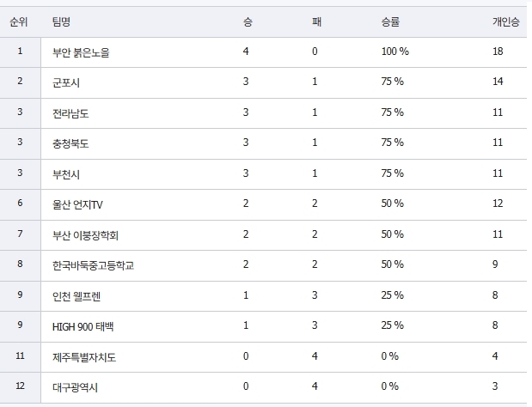Open the 부산 이붕장학회 team

[x=85, y=234]
